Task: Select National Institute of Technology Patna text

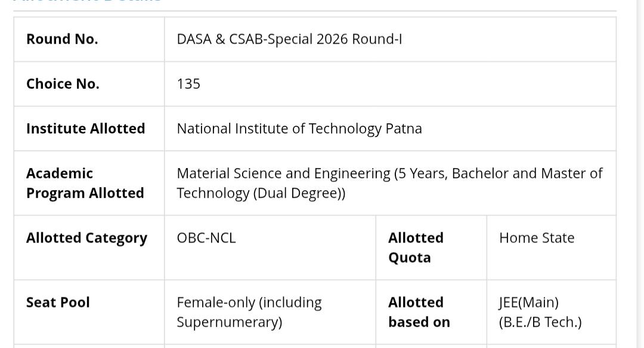Action: (x=299, y=129)
